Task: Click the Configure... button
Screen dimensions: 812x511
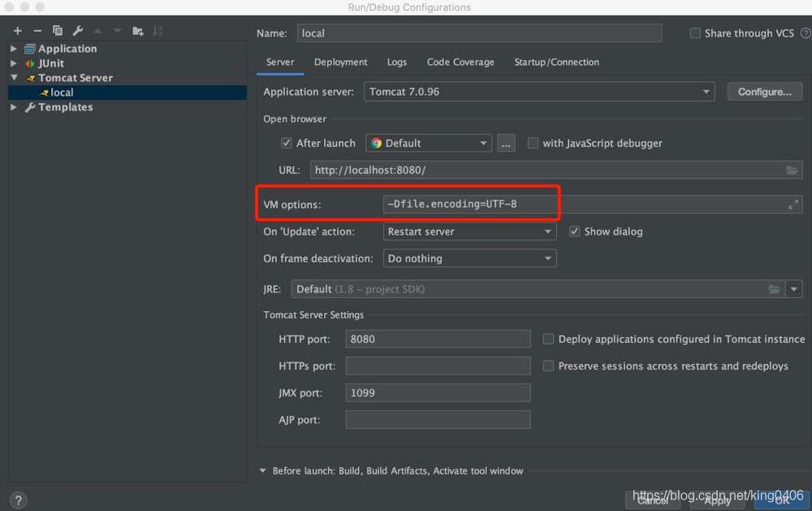Action: point(765,92)
